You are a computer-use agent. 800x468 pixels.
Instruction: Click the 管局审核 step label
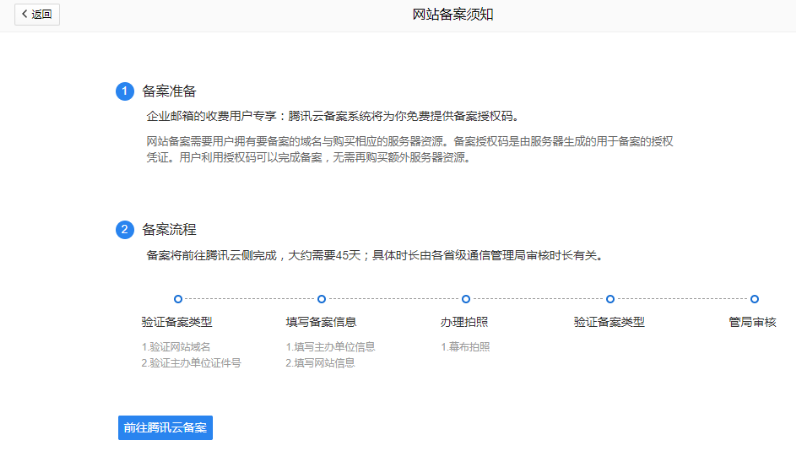click(753, 322)
